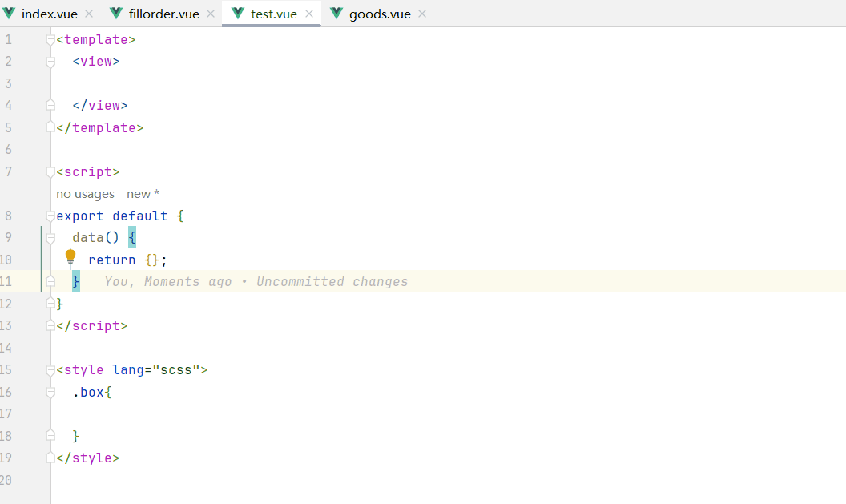The width and height of the screenshot is (846, 504).
Task: Click the Vue icon on fillorder.vue tab
Action: point(116,14)
